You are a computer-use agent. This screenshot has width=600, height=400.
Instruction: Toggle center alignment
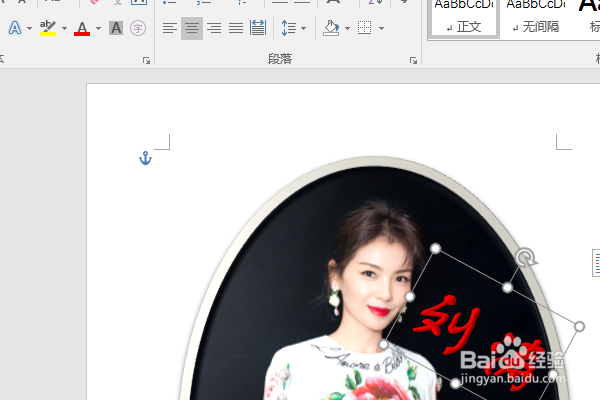click(x=192, y=28)
